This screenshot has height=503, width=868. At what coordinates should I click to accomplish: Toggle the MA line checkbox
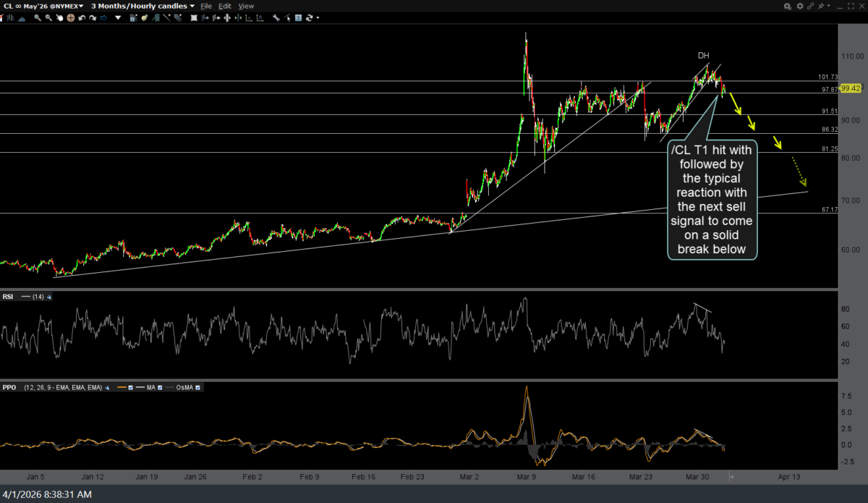[x=160, y=387]
